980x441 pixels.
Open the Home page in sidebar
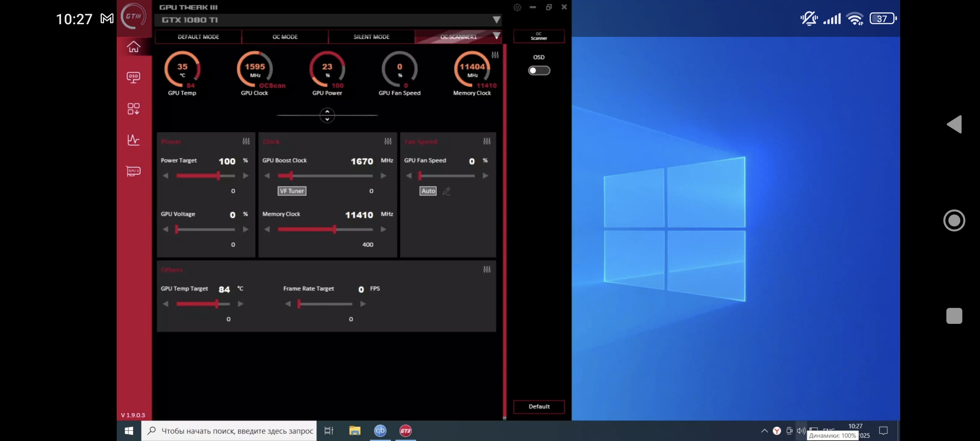[x=134, y=47]
